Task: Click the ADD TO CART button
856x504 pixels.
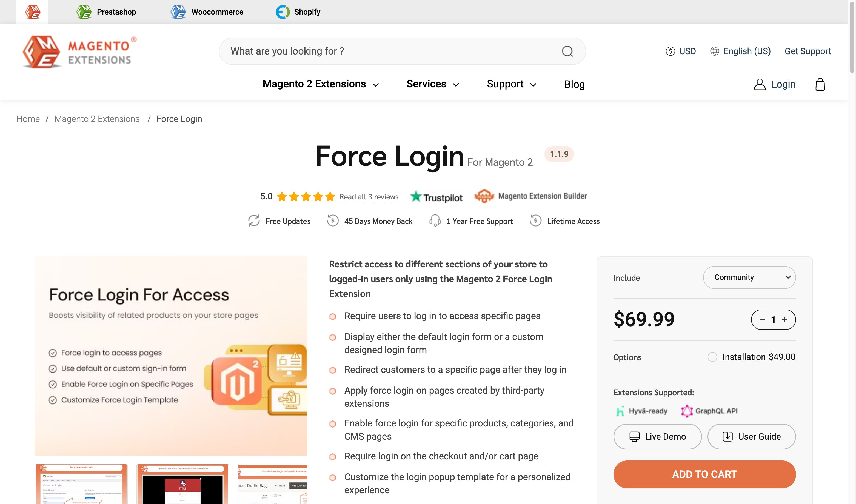Action: (x=704, y=474)
